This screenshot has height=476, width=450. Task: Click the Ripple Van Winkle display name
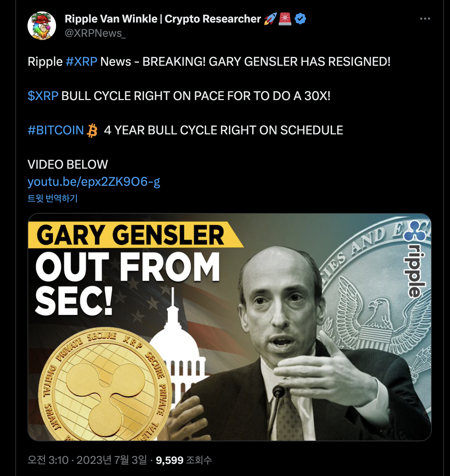[163, 19]
